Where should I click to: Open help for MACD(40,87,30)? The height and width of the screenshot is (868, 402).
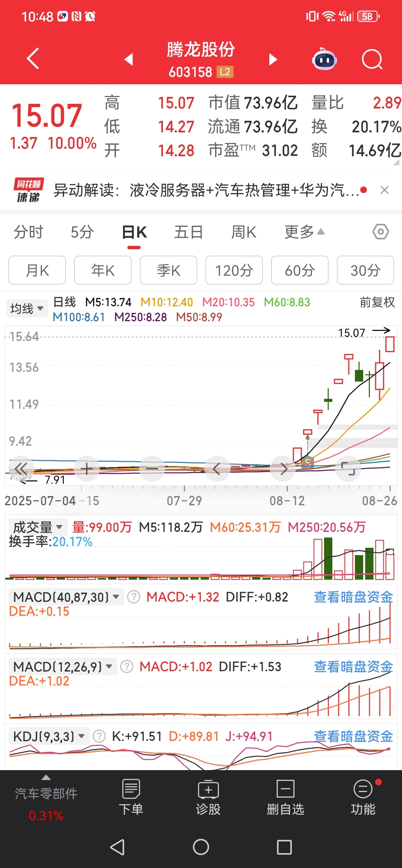(133, 597)
